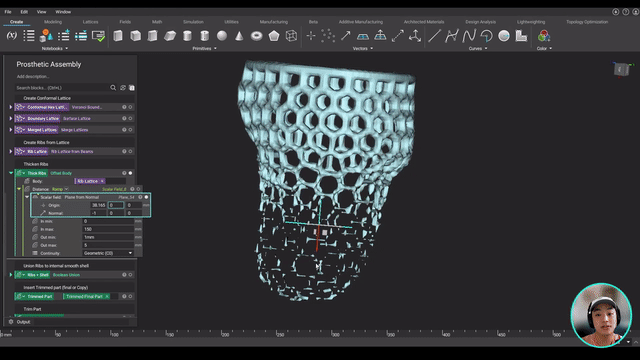Toggle visibility circle of Distance Ramp row

click(x=139, y=189)
